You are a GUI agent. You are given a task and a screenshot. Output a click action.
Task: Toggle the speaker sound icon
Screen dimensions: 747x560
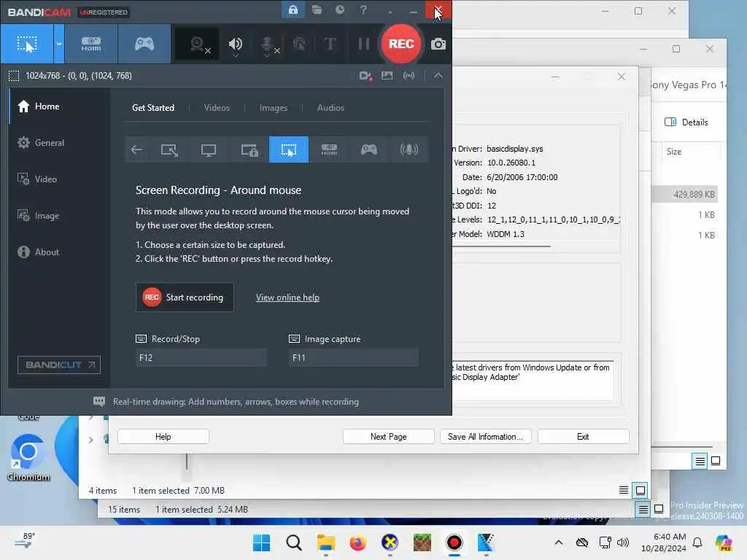236,44
